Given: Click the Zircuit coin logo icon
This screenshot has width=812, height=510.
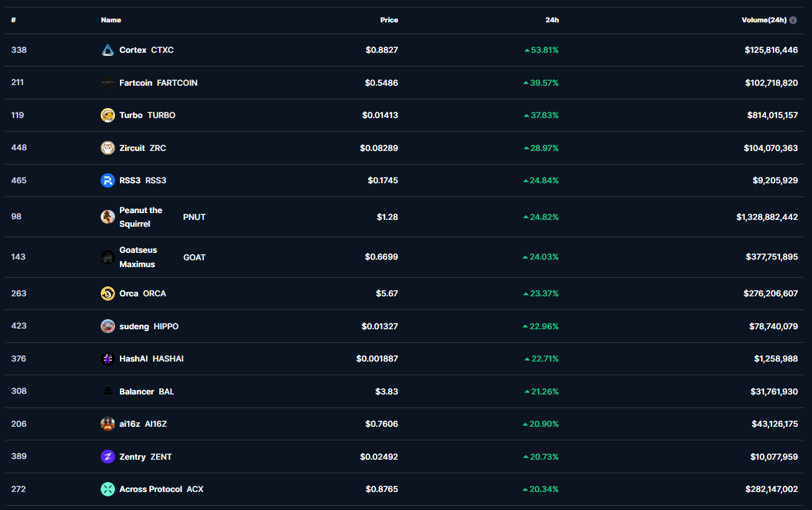Looking at the screenshot, I should click(x=108, y=148).
